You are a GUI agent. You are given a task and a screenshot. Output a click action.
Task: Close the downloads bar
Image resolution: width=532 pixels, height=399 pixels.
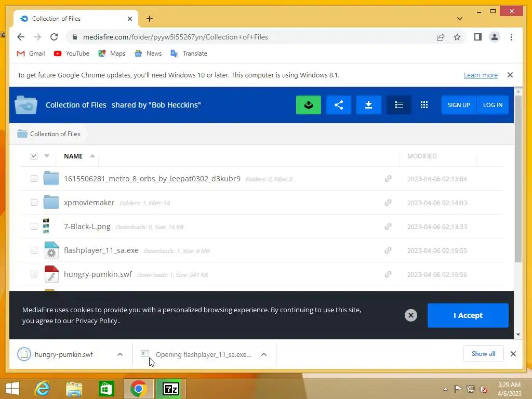coord(513,354)
